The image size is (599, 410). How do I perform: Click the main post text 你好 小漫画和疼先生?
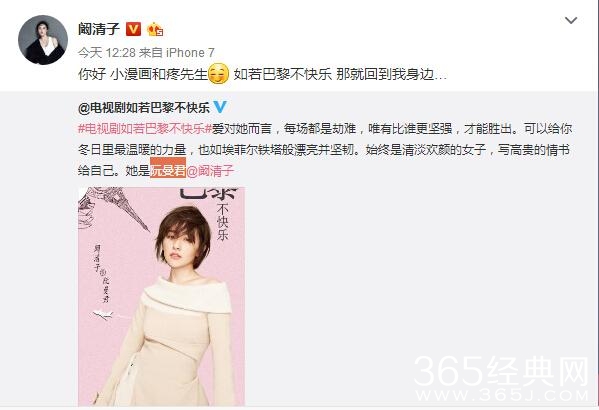(x=142, y=74)
